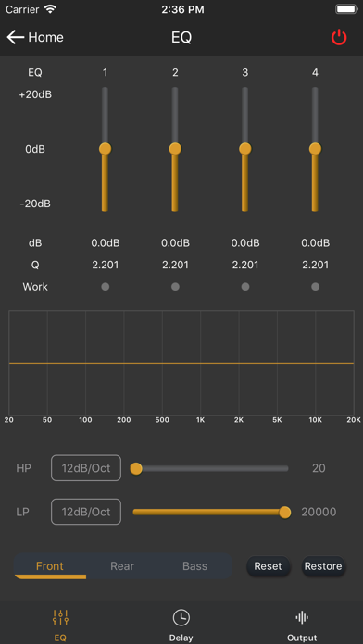
Task: Toggle Work indicator for band 1
Action: (106, 287)
